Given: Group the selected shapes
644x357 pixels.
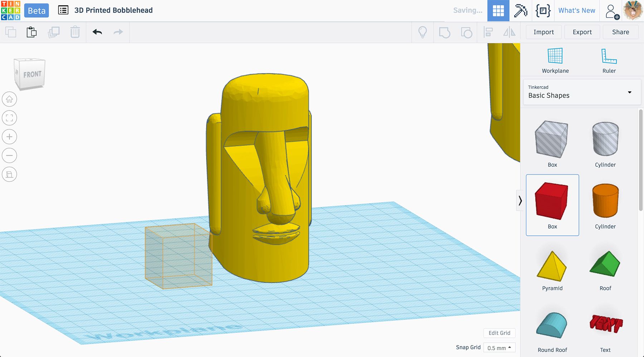Looking at the screenshot, I should [x=445, y=32].
